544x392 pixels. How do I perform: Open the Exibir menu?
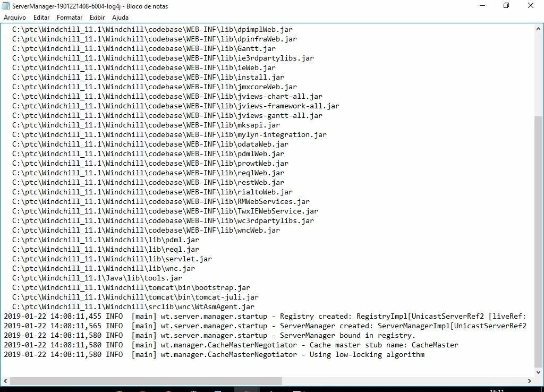97,18
